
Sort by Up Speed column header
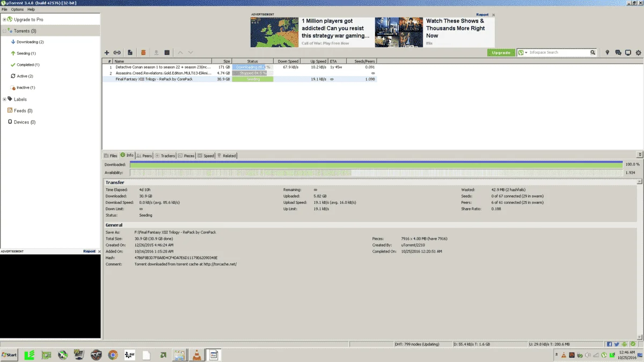314,61
